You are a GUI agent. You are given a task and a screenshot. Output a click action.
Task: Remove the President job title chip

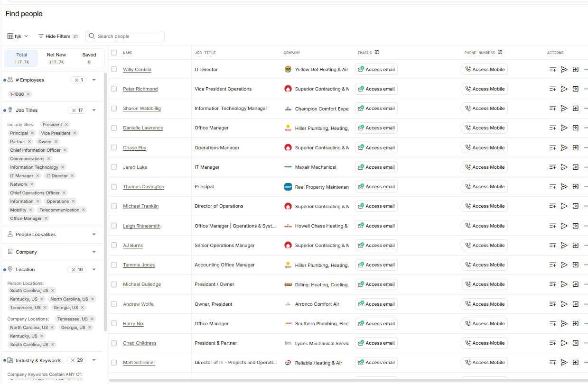(66, 125)
